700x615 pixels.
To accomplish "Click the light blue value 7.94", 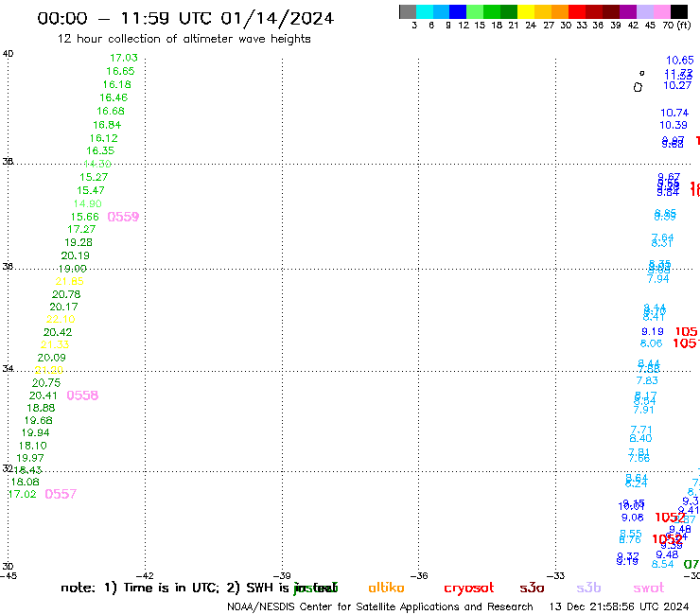I will tap(658, 279).
